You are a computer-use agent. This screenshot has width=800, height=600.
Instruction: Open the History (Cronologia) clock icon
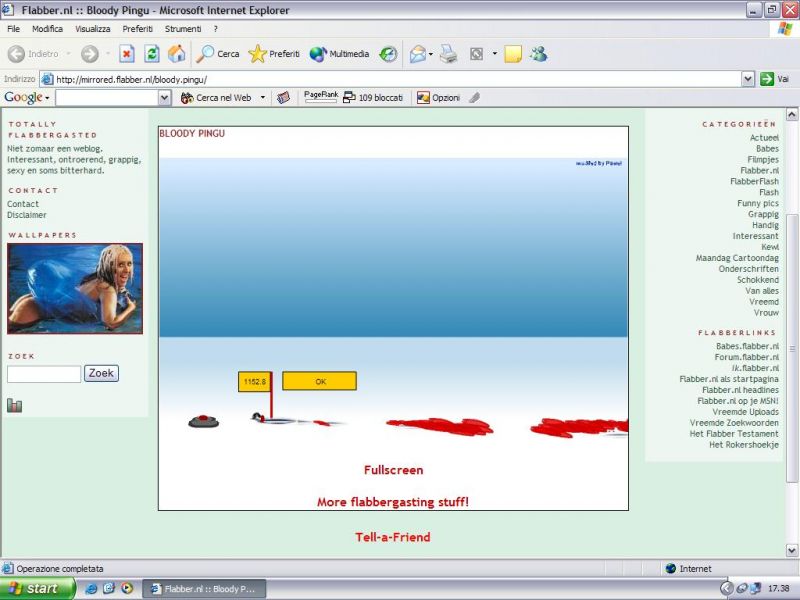388,54
